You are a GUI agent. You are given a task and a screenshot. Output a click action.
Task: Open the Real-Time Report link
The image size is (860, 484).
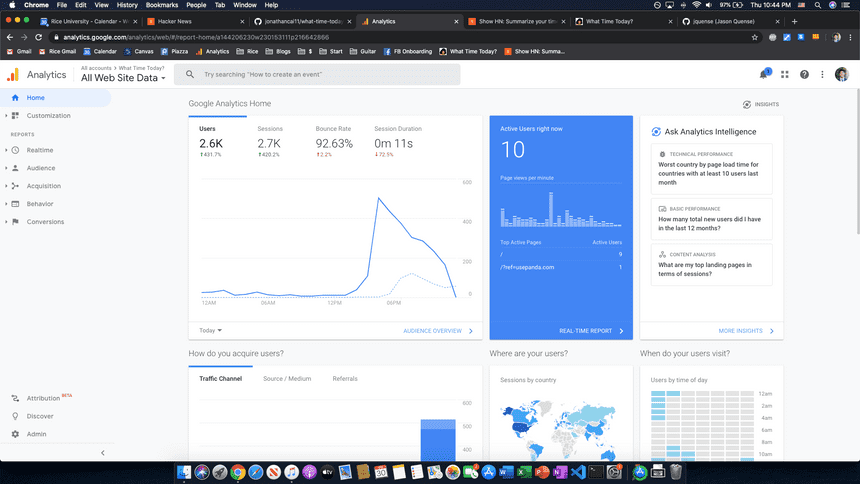coord(590,330)
